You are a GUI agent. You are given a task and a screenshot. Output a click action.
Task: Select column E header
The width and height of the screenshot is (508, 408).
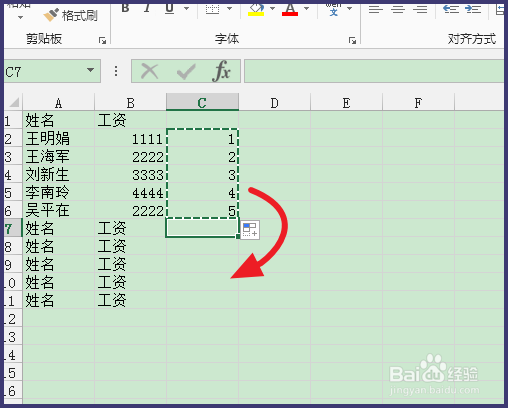click(x=346, y=103)
